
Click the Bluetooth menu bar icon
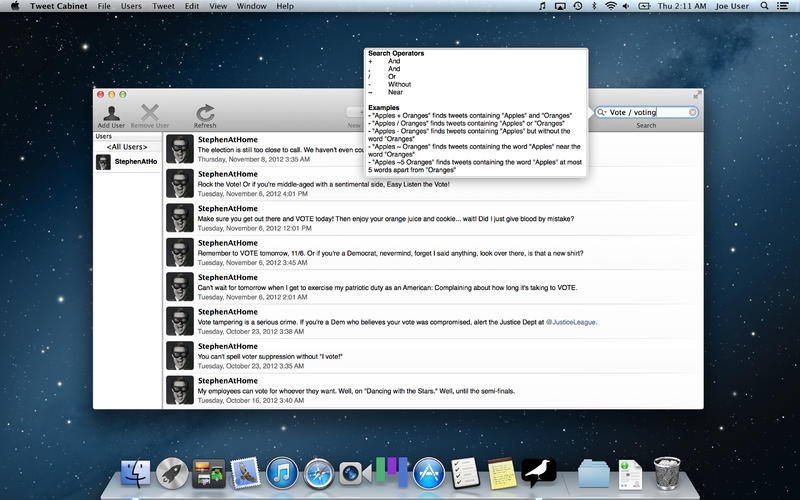point(594,6)
